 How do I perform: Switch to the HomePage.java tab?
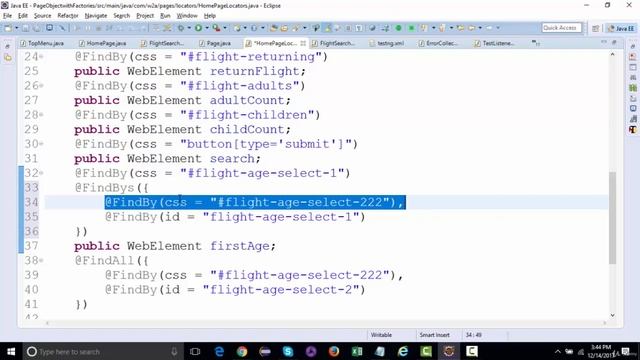point(102,43)
